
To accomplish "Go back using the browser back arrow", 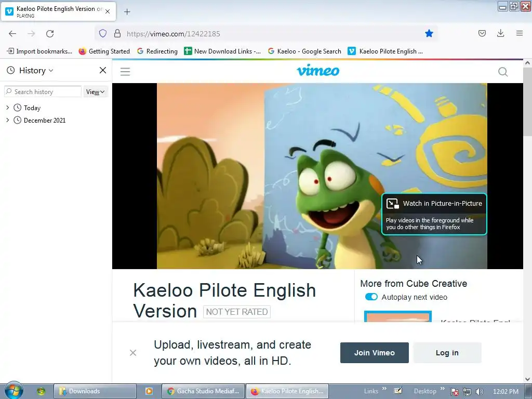I will (12, 34).
